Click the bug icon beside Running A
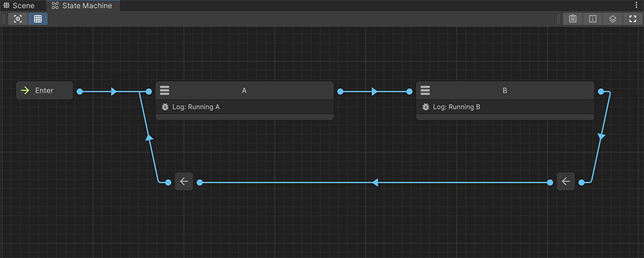This screenshot has width=644, height=258. 165,107
